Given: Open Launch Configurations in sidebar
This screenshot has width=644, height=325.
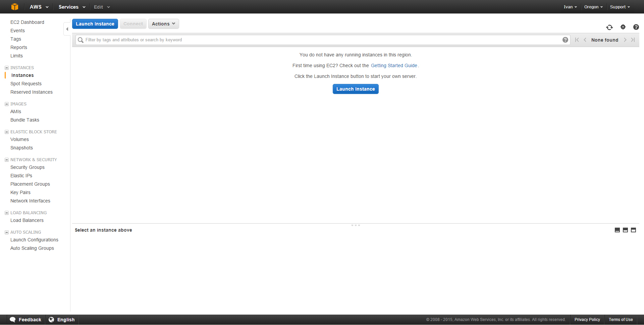Looking at the screenshot, I should 34,240.
